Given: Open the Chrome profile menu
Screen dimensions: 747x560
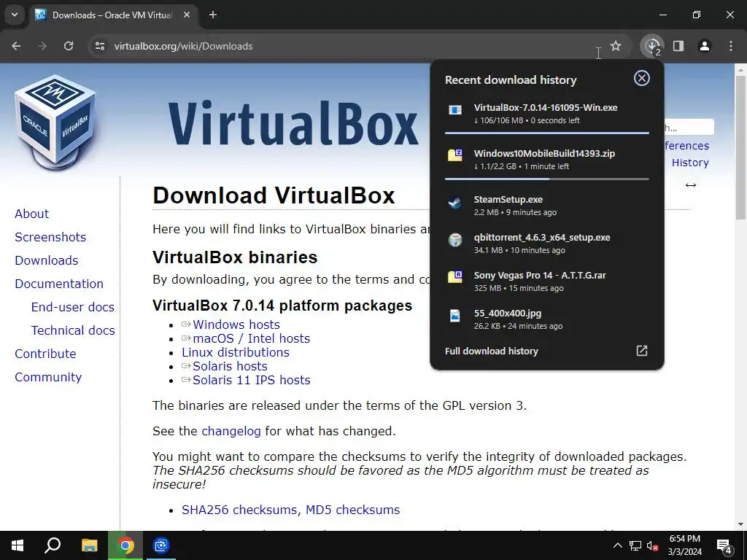Looking at the screenshot, I should pos(704,46).
